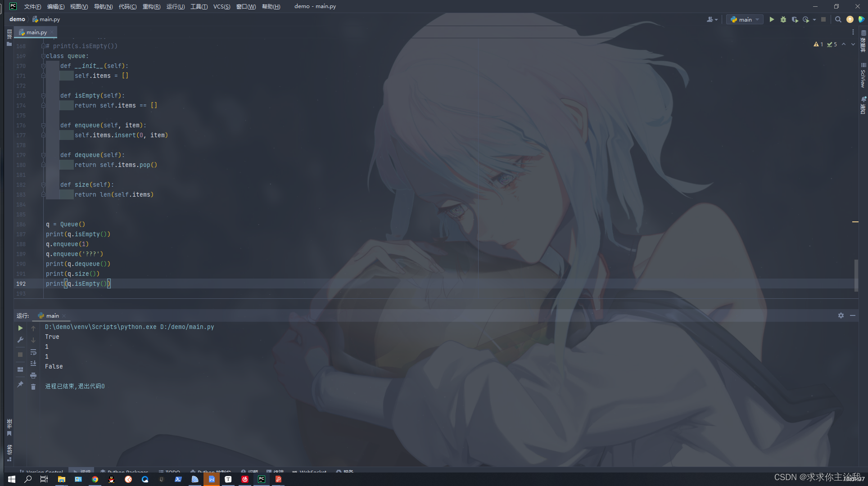Run main with profiler via the clock icon

(x=806, y=19)
